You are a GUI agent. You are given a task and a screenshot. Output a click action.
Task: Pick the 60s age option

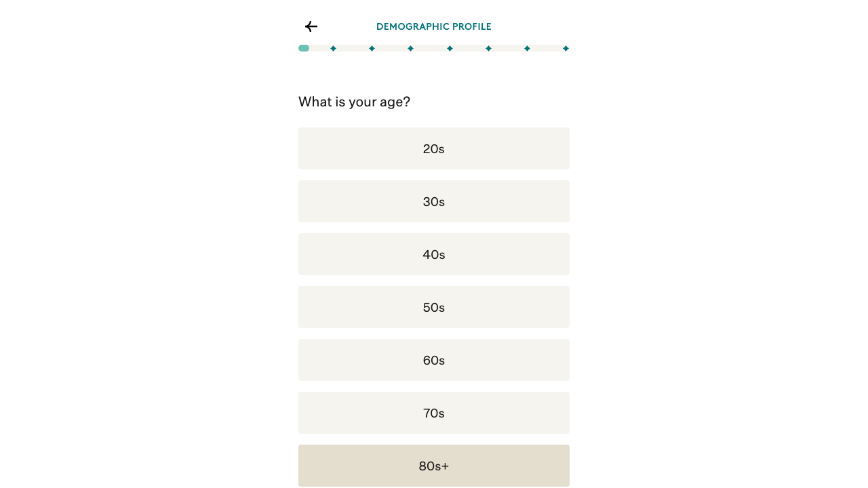tap(434, 360)
